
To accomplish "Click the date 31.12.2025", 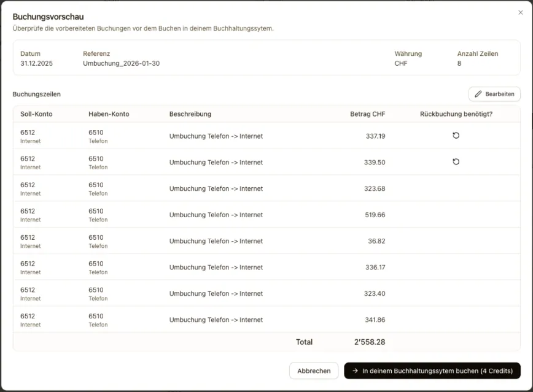I will coord(36,64).
